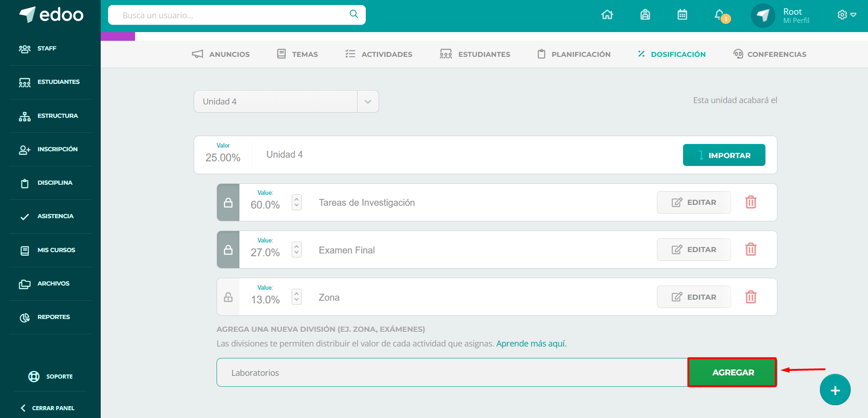Click the floating plus button
Viewport: 868px width, 418px height.
click(835, 390)
